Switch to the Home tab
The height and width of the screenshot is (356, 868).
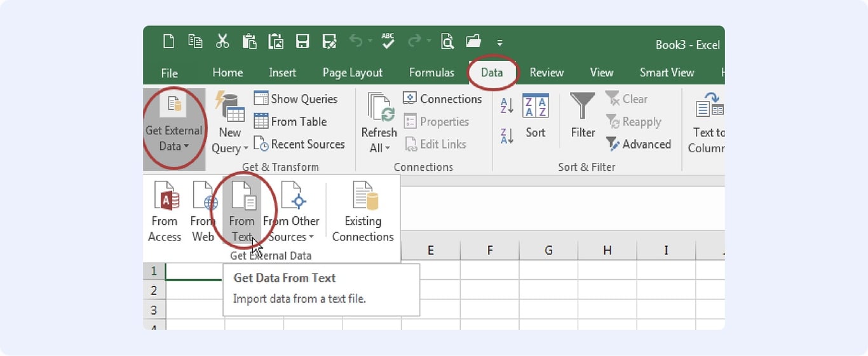[227, 72]
